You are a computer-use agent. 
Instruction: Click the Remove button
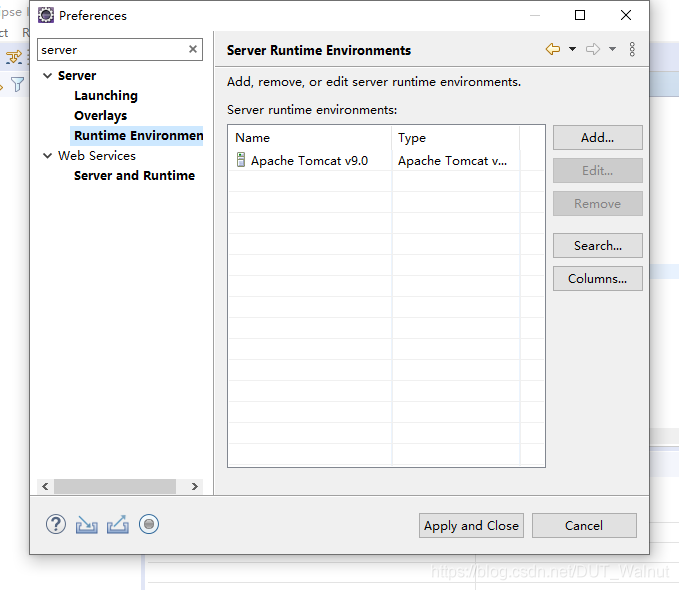tap(598, 204)
